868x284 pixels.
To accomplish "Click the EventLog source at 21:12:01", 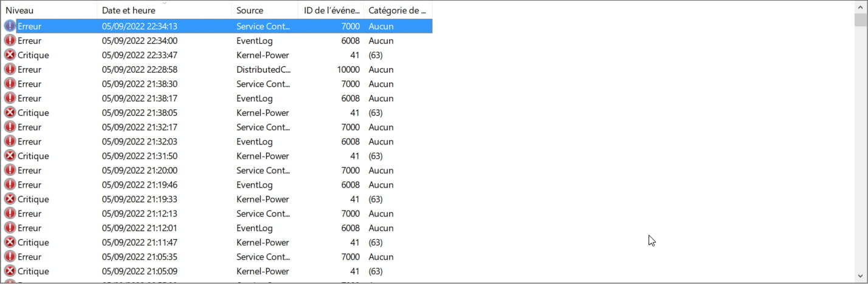I will (254, 228).
